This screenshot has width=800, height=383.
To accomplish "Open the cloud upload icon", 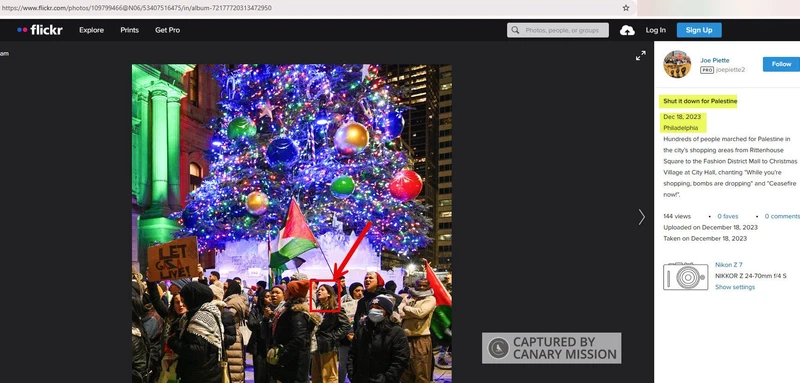I will [627, 30].
